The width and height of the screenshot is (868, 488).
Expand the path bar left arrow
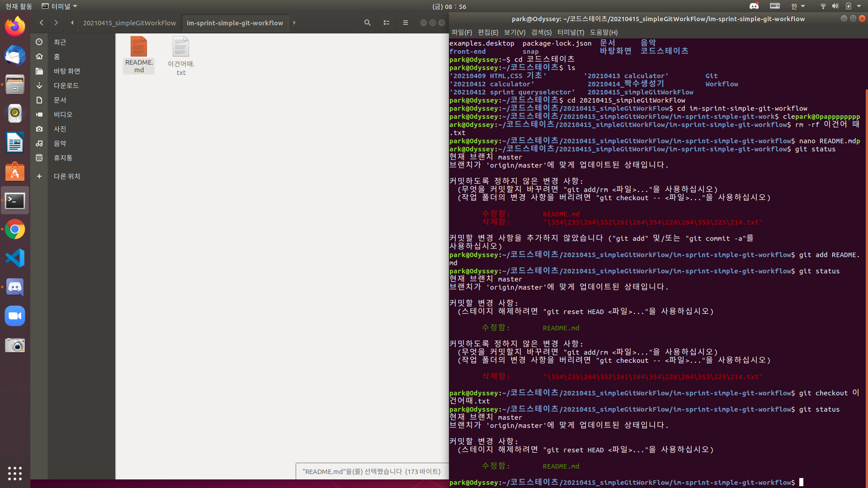click(72, 23)
